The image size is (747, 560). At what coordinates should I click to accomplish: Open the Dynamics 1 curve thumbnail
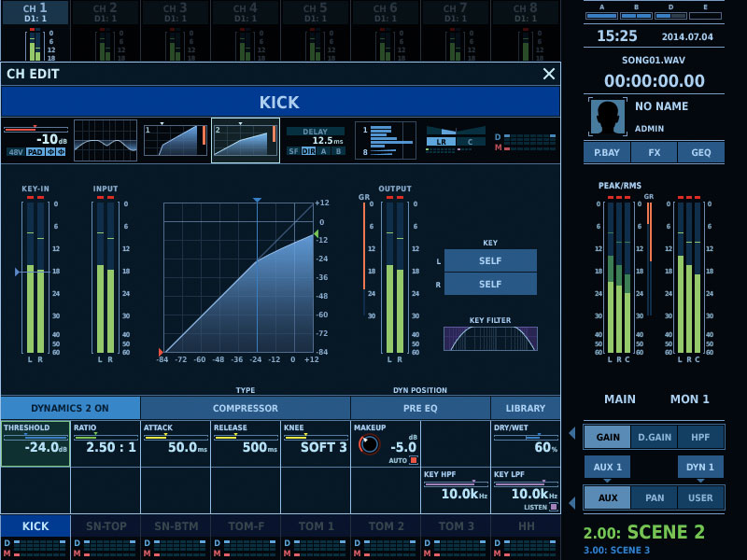point(175,140)
